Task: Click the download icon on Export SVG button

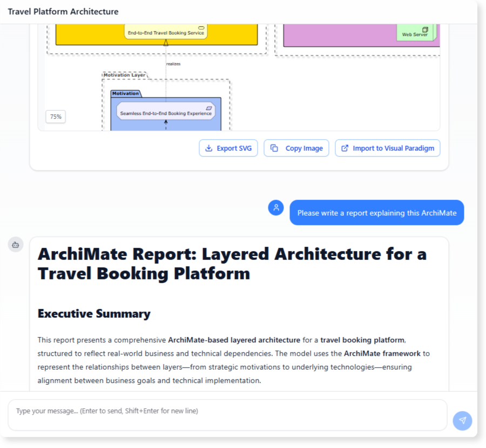Action: (208, 148)
